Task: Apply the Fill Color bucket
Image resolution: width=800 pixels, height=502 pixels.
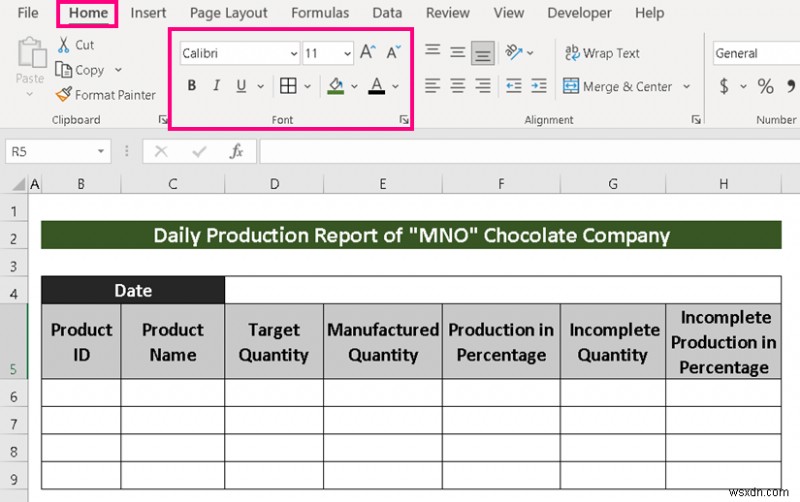Action: (336, 86)
